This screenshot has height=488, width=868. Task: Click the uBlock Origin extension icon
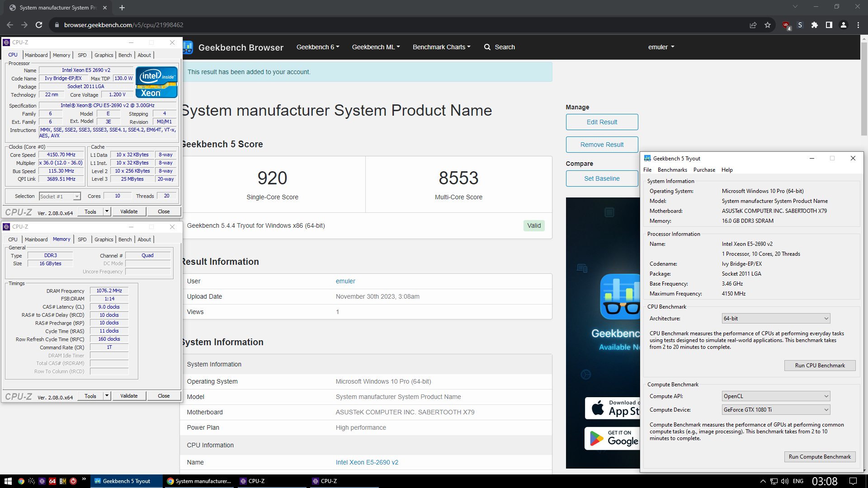pyautogui.click(x=786, y=25)
